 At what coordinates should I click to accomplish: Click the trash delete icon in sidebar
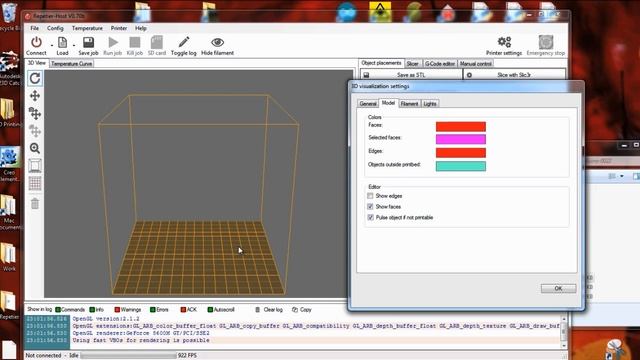click(35, 203)
